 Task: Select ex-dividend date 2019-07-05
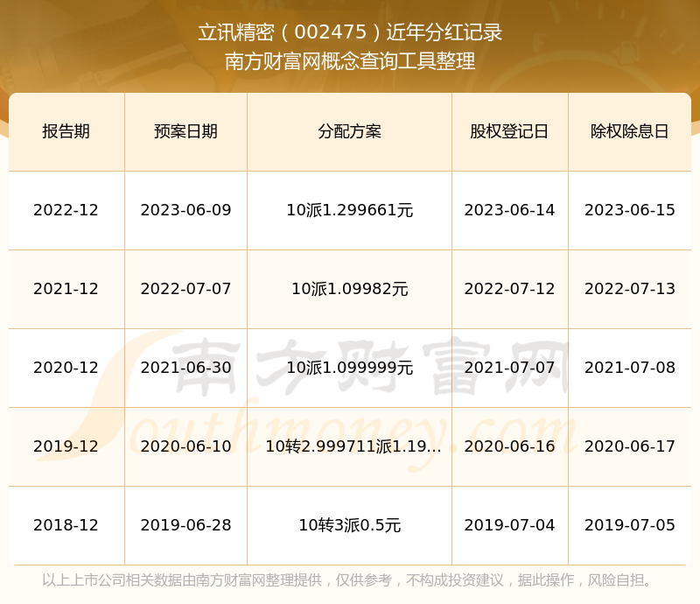[x=629, y=524]
